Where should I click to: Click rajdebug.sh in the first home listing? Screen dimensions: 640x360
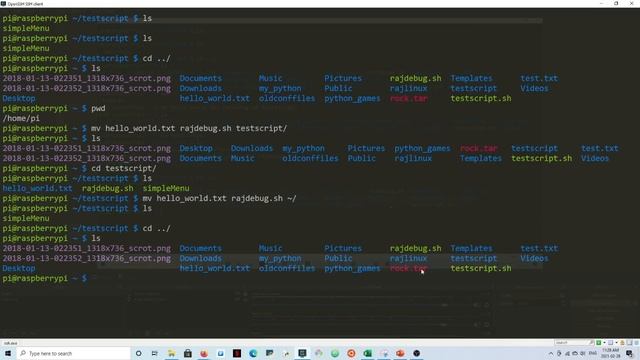(416, 78)
